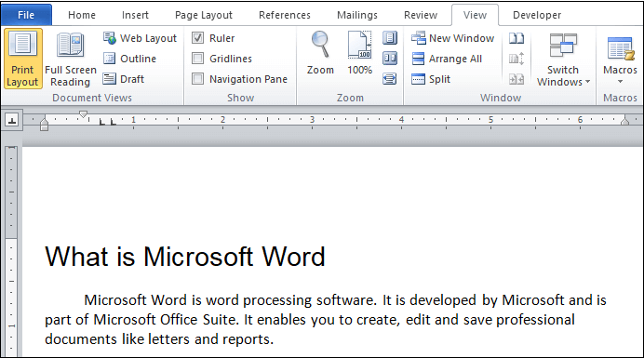
Task: Click heading 'What is Microsoft Word'
Action: tap(185, 257)
